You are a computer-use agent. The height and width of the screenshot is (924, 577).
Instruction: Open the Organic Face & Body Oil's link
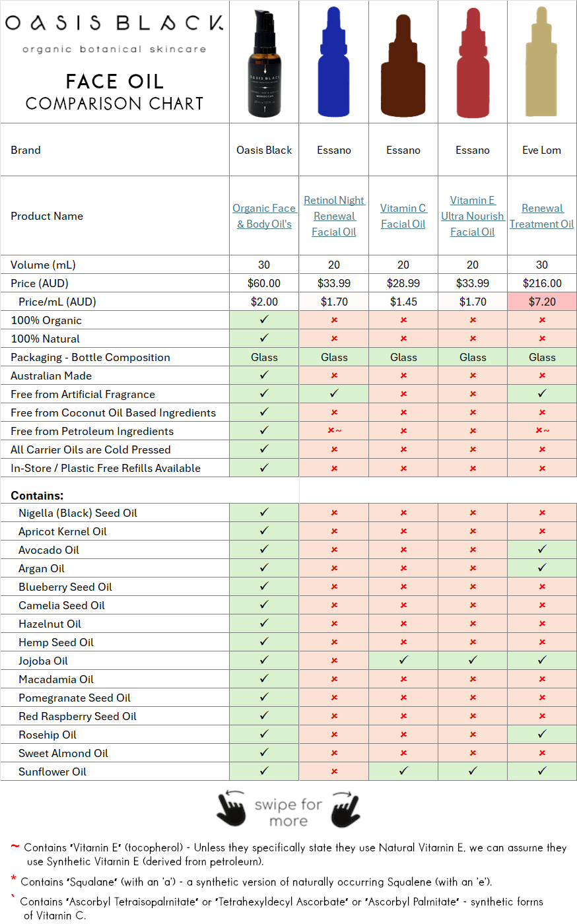264,216
